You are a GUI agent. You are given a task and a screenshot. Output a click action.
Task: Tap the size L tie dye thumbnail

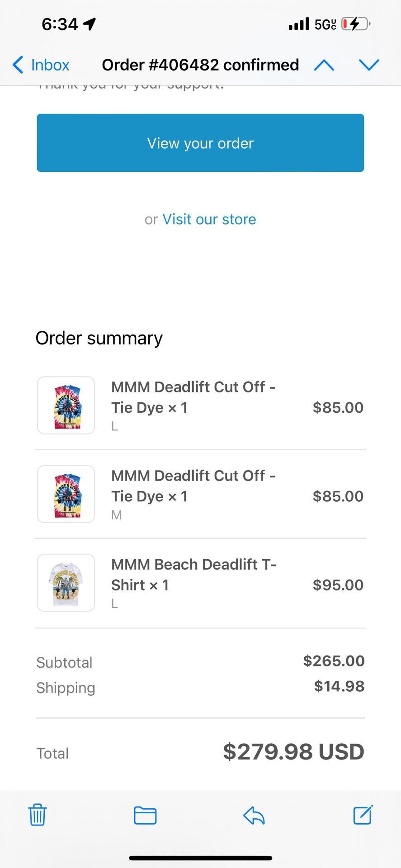pos(66,406)
